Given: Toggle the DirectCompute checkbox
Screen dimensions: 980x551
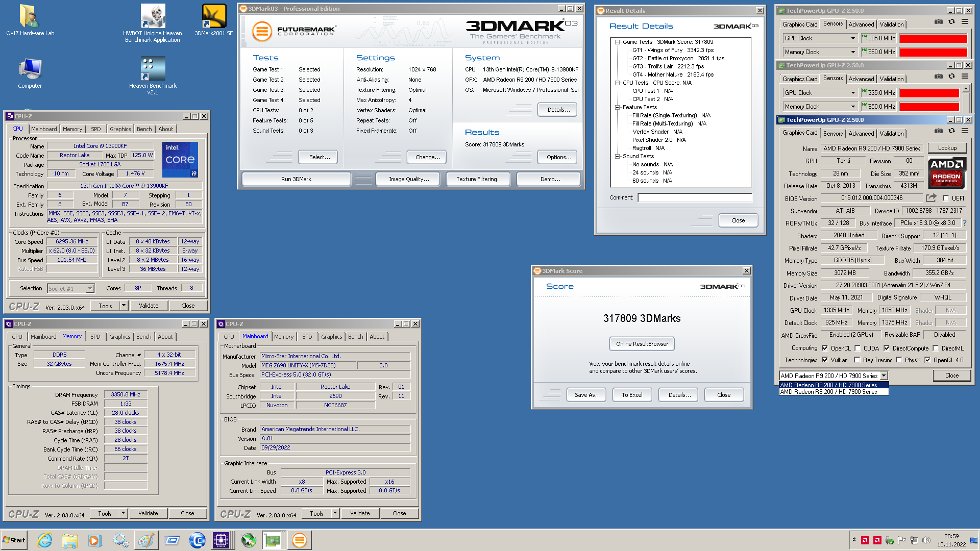Looking at the screenshot, I should tap(887, 348).
